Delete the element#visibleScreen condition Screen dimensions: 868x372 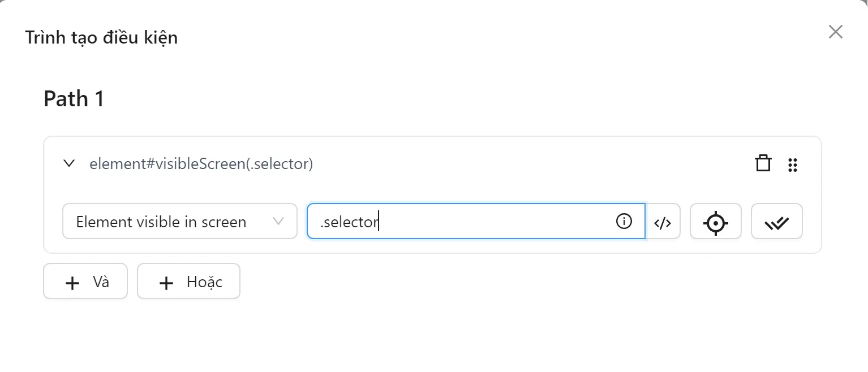(x=763, y=164)
